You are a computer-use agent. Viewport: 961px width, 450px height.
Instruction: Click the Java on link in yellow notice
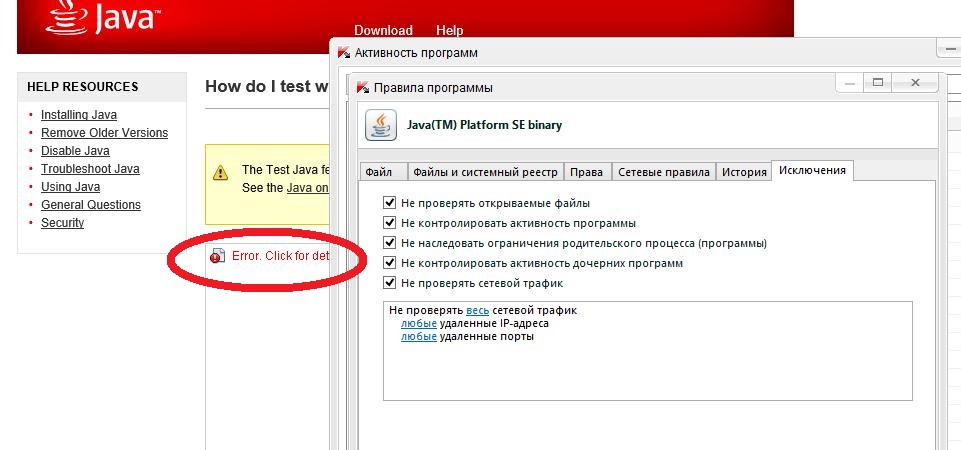[x=308, y=188]
